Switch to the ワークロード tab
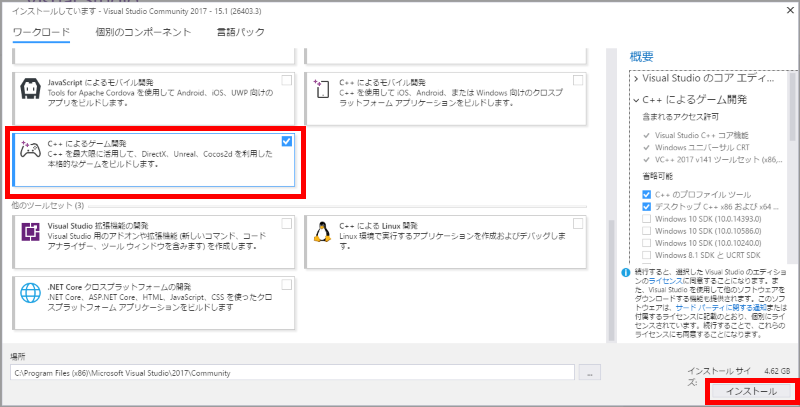This screenshot has height=407, width=800. coord(41,33)
